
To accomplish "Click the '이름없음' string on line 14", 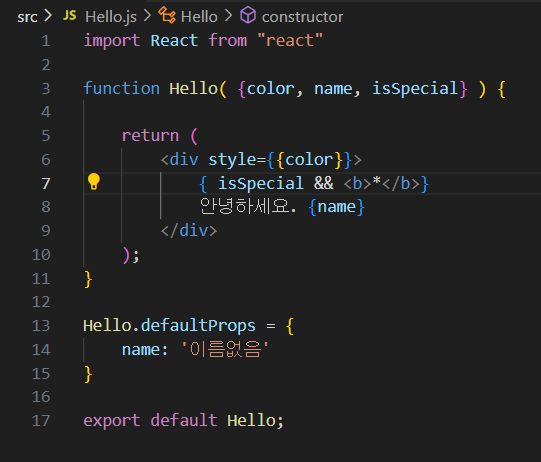I will coord(225,349).
